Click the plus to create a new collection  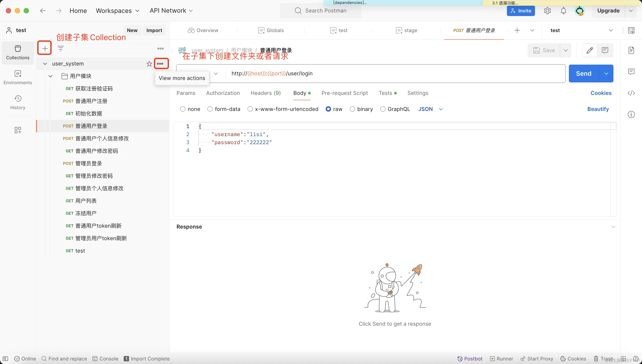45,48
